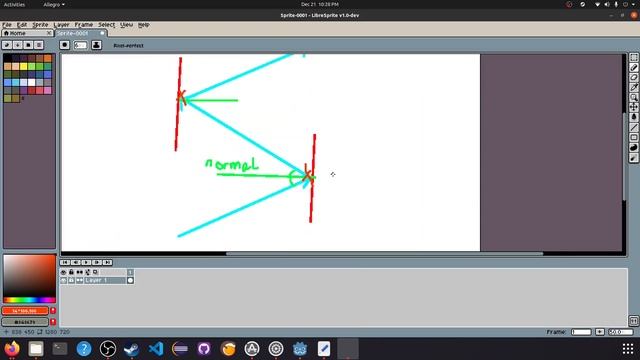
Task: Click the palette sort button
Action: click(x=18, y=45)
